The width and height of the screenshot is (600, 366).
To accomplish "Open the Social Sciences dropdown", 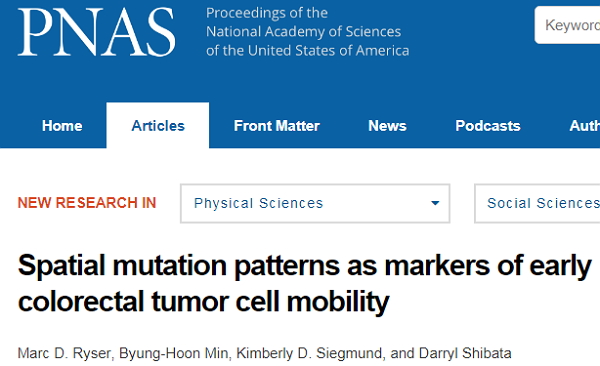I will point(537,203).
